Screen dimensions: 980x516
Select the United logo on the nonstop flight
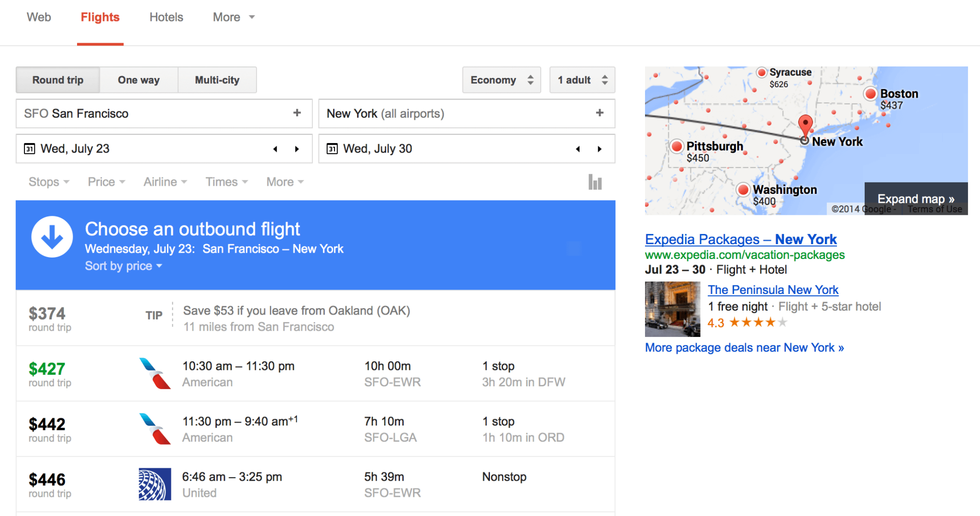[154, 484]
